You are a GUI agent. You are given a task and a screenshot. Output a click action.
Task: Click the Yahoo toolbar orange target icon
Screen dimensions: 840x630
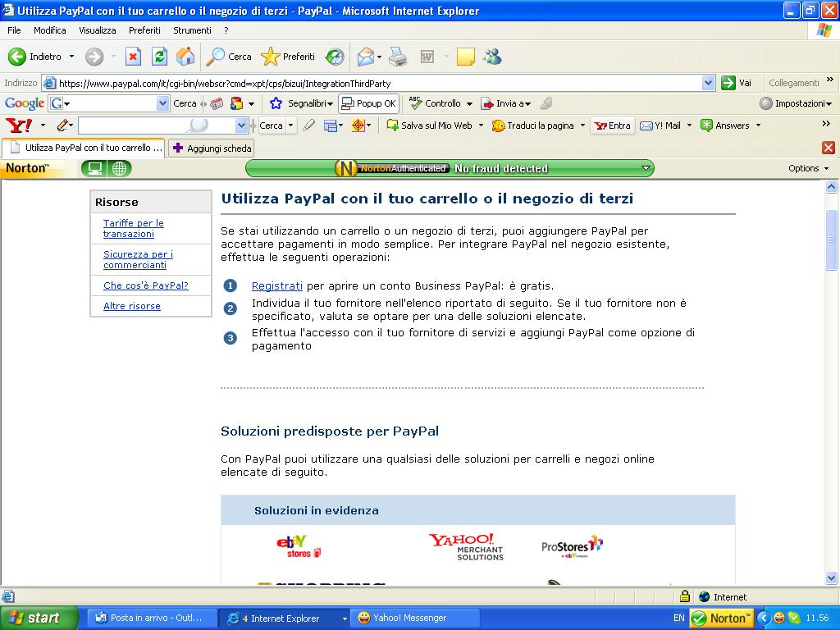358,126
